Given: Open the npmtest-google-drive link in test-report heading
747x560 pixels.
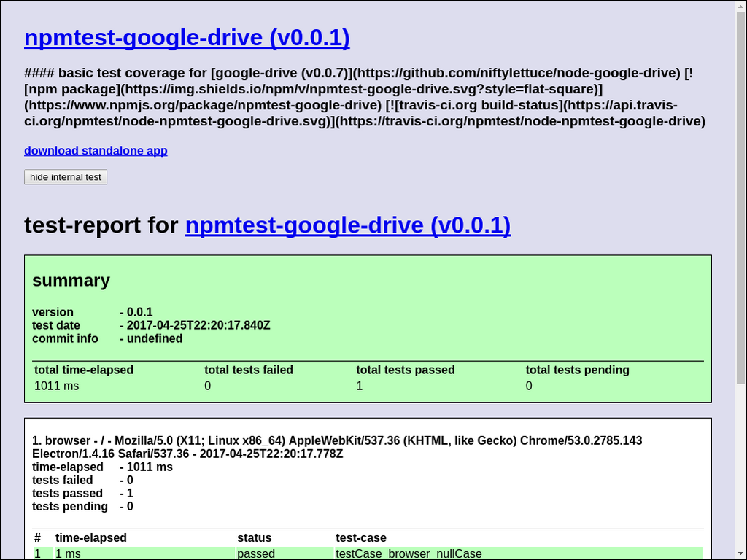Looking at the screenshot, I should 347,225.
